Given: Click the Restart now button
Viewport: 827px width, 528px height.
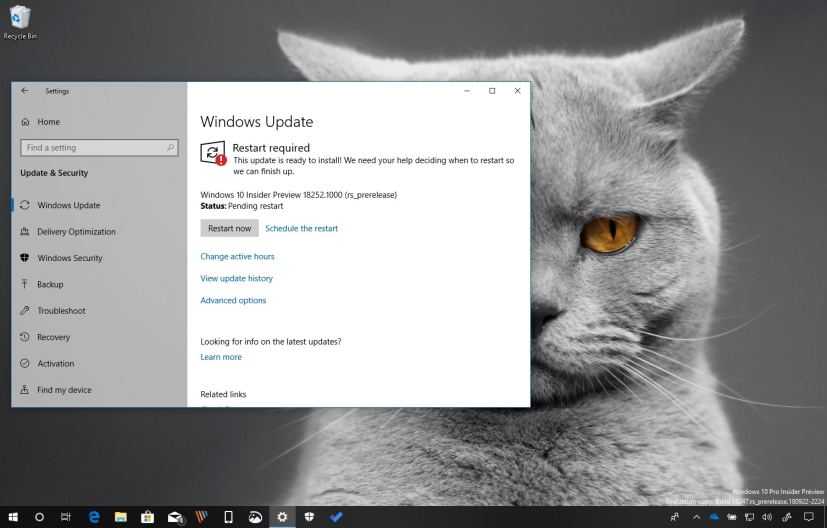Looking at the screenshot, I should point(229,228).
